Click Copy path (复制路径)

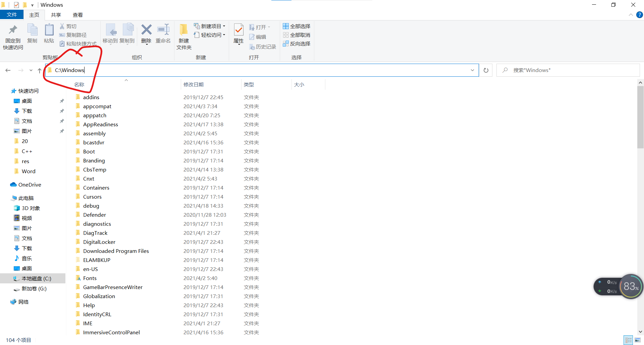click(x=73, y=35)
